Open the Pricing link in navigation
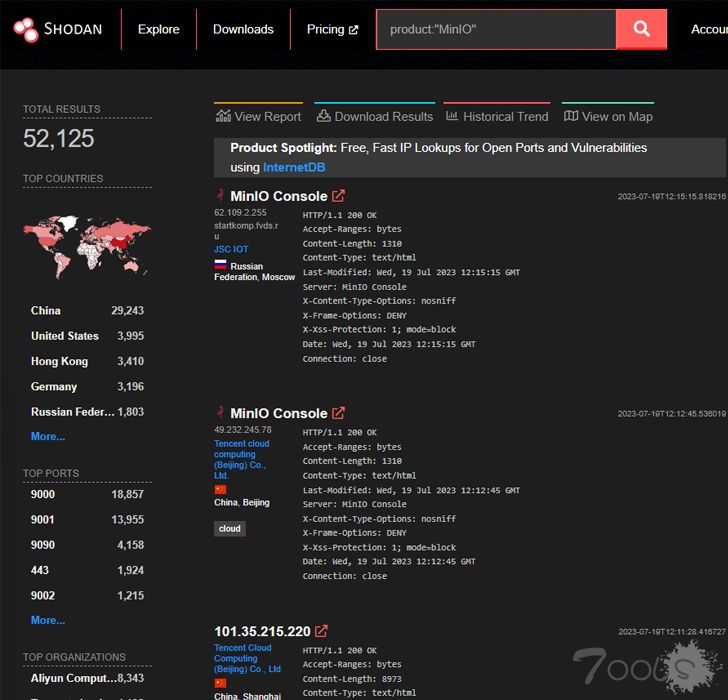Image resolution: width=728 pixels, height=700 pixels. pyautogui.click(x=332, y=29)
